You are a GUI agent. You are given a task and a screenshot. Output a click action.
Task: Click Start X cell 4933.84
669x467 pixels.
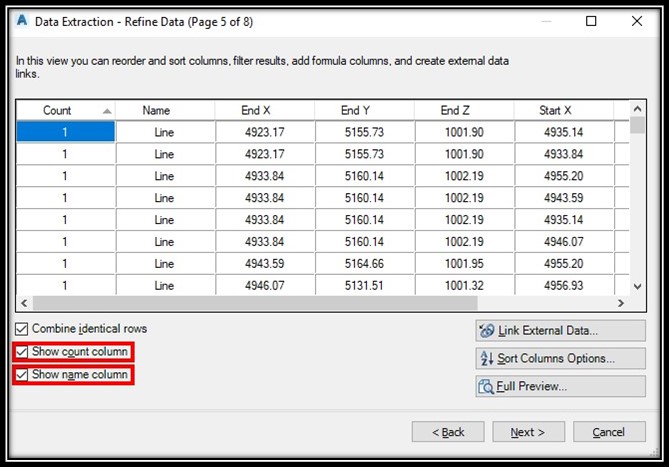coord(564,154)
